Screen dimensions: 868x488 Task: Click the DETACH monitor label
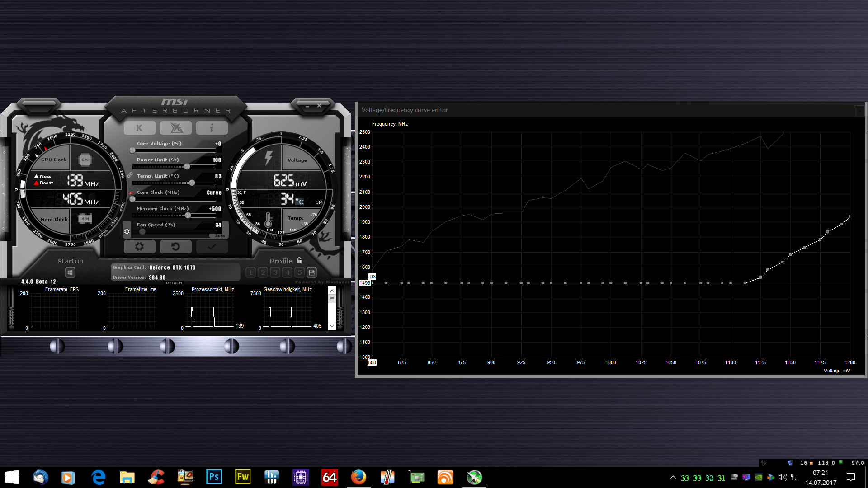tap(174, 283)
